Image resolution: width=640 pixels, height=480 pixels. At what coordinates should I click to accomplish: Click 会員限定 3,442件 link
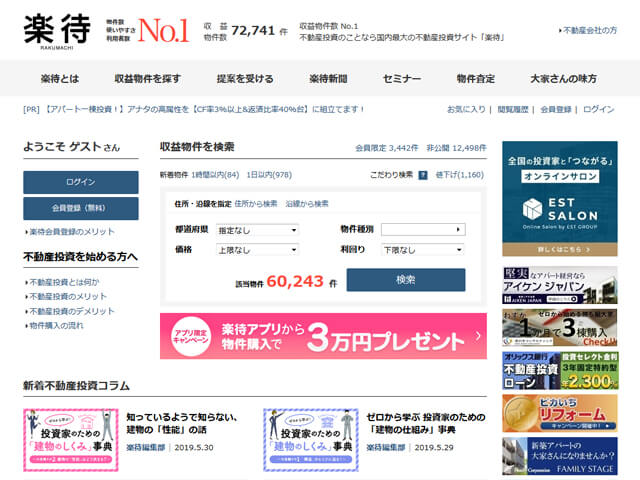pyautogui.click(x=387, y=148)
